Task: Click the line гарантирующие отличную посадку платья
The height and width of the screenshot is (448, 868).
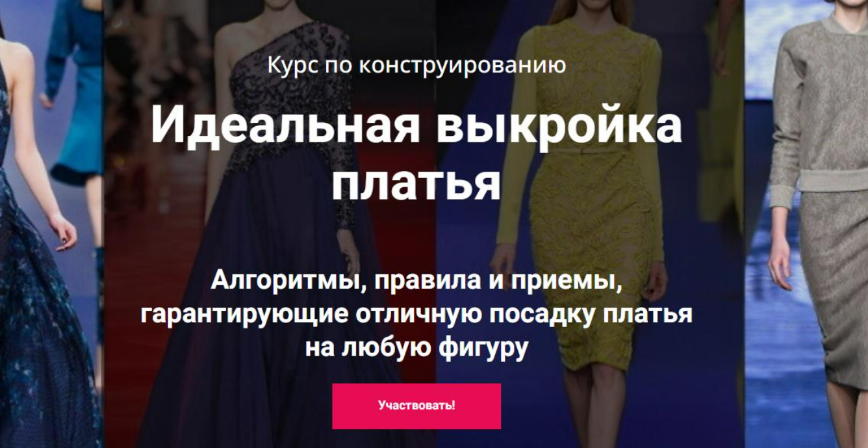Action: (x=416, y=315)
